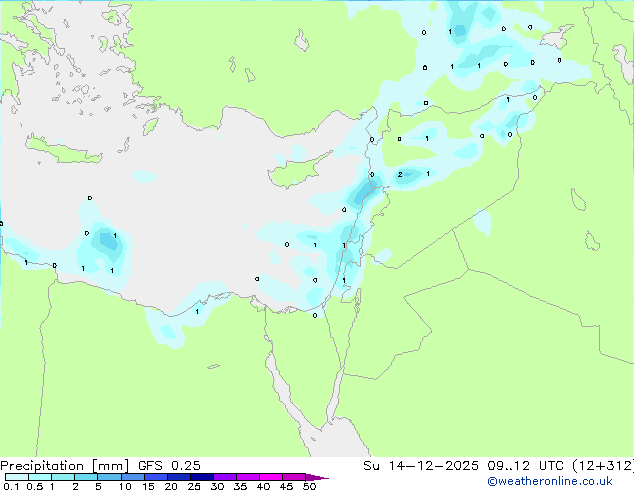The width and height of the screenshot is (634, 490).
Task: Select the 2 to 5 mm legend swatch
Action: pos(86,477)
